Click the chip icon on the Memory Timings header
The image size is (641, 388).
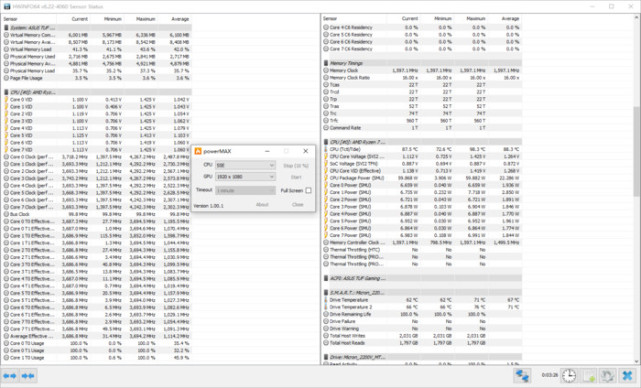pos(326,63)
